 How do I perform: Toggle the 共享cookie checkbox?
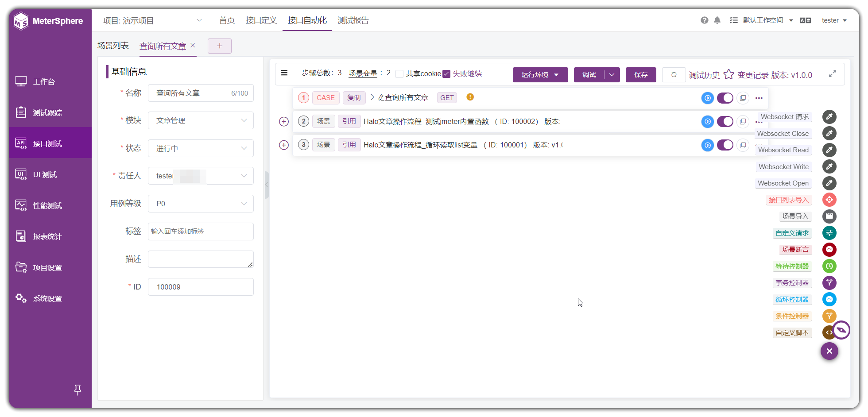pos(399,74)
